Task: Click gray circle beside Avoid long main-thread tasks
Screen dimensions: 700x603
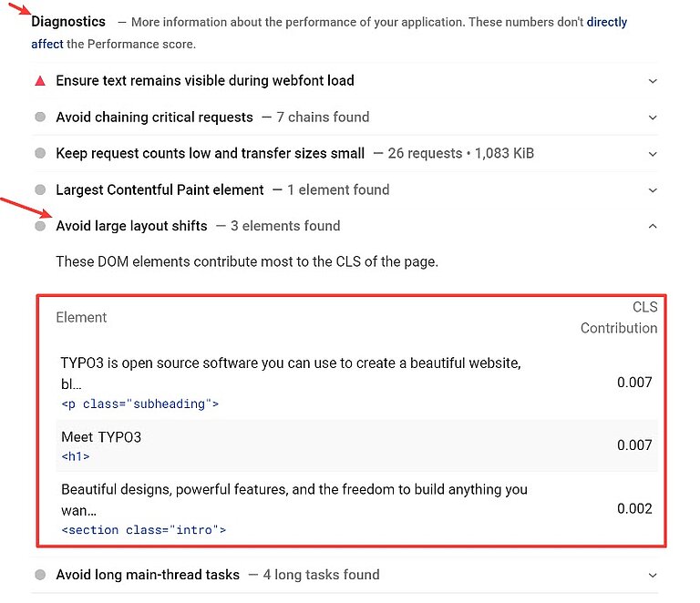Action: coord(40,576)
